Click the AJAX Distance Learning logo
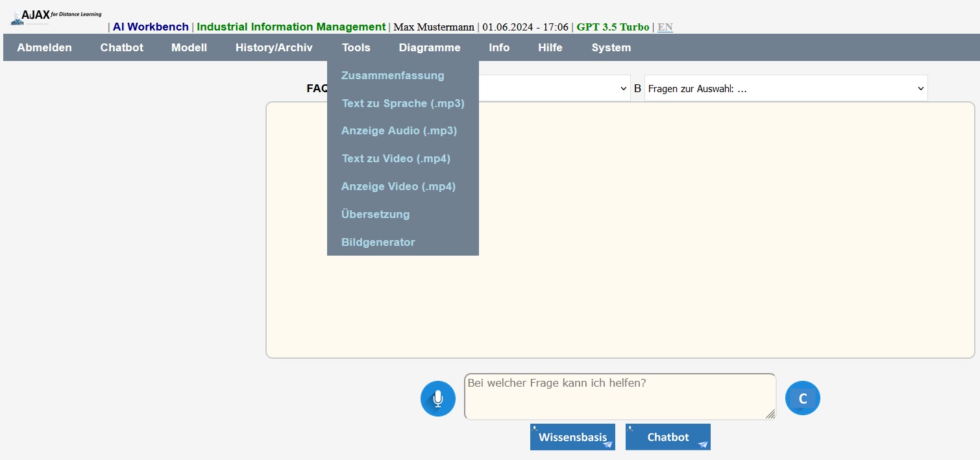 point(56,17)
